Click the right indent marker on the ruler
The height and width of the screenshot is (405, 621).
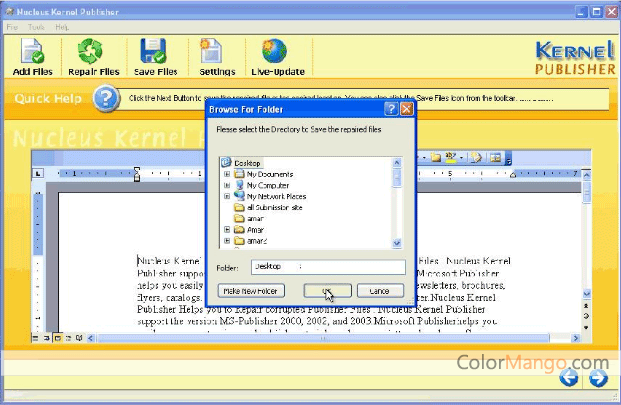(x=513, y=174)
